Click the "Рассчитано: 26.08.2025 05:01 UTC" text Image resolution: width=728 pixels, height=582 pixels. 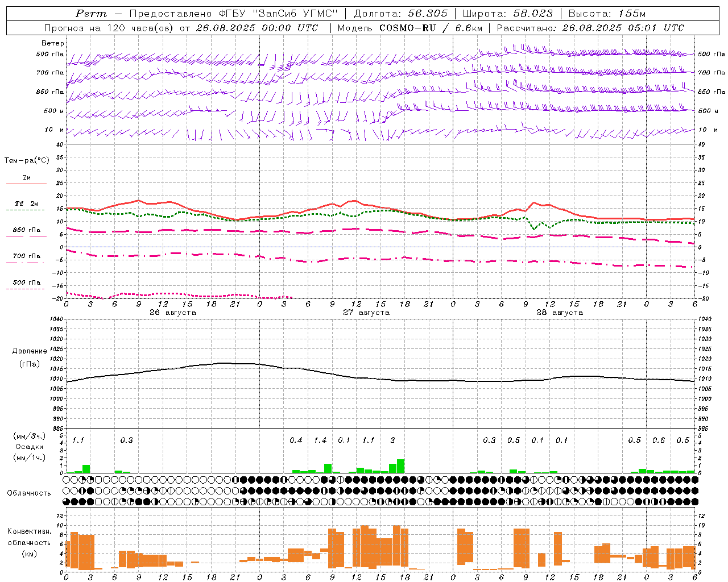coord(590,28)
